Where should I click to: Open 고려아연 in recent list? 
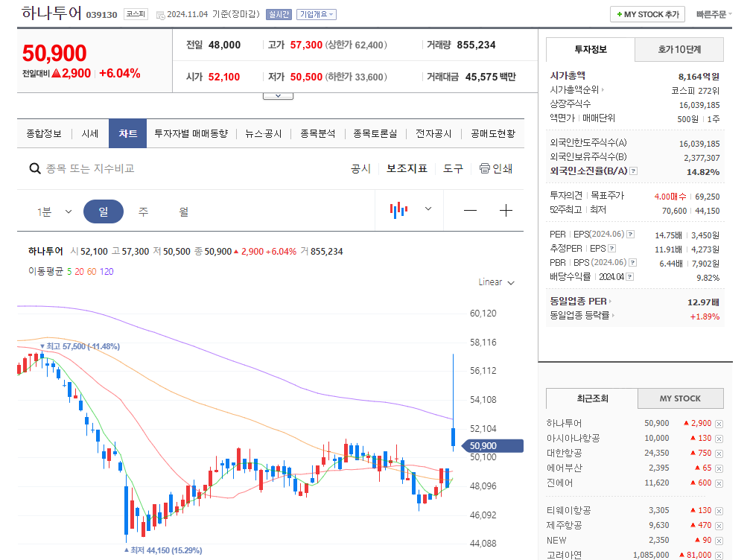tap(565, 556)
